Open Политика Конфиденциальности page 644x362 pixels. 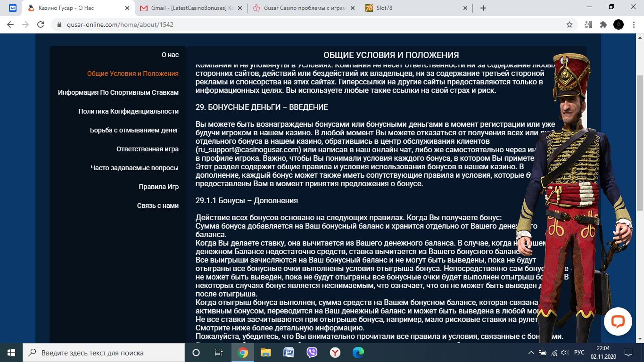click(129, 111)
